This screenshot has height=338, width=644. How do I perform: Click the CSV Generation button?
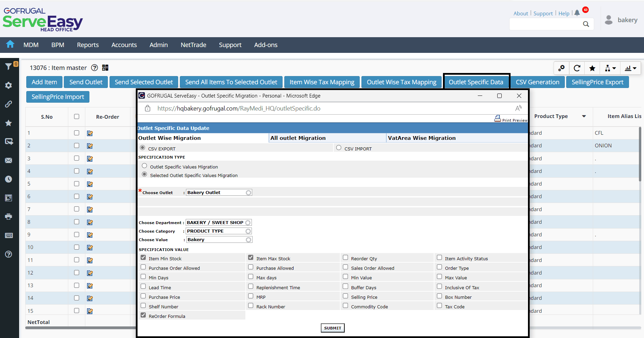(538, 82)
